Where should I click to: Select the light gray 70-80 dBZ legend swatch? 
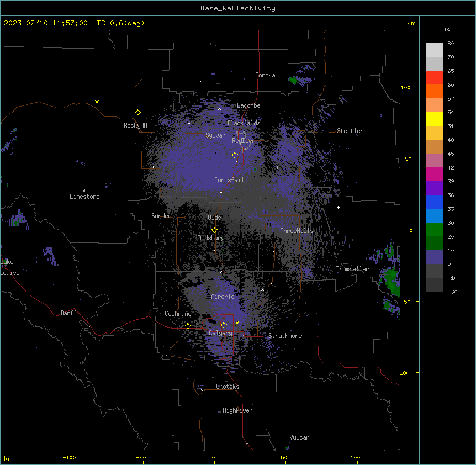pos(434,50)
